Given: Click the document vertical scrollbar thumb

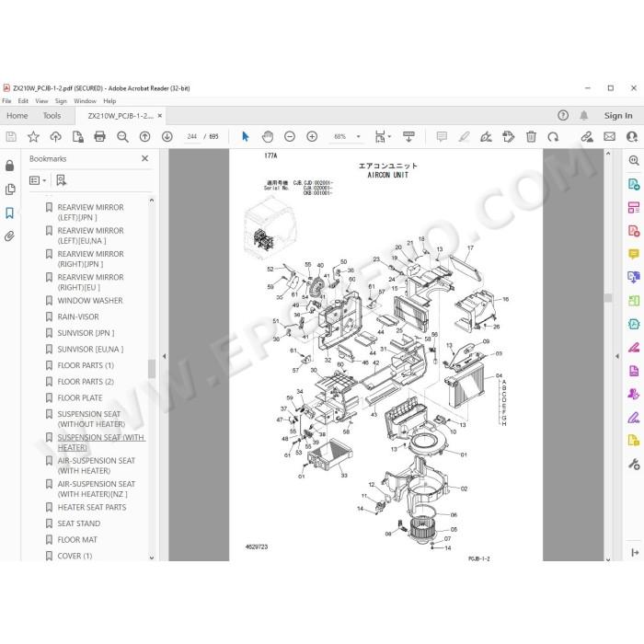Looking at the screenshot, I should 608,298.
